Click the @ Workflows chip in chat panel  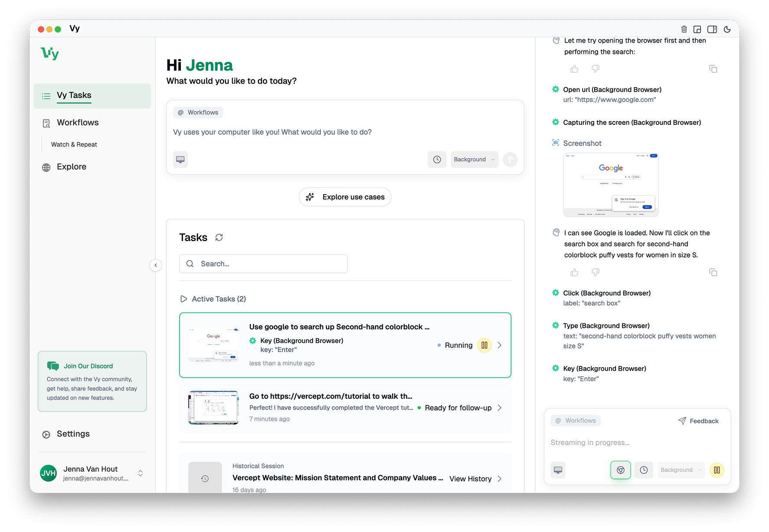[576, 421]
